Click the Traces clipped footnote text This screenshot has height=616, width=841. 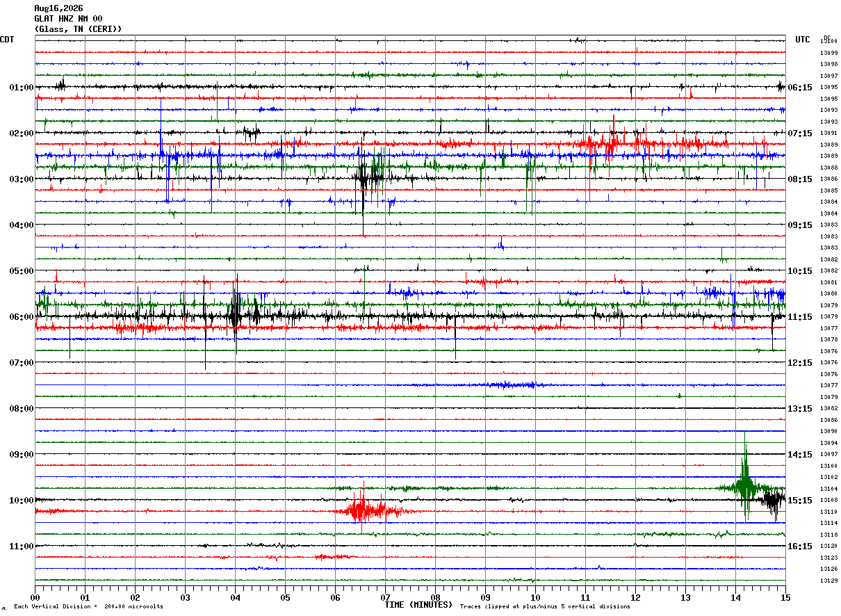point(545,607)
